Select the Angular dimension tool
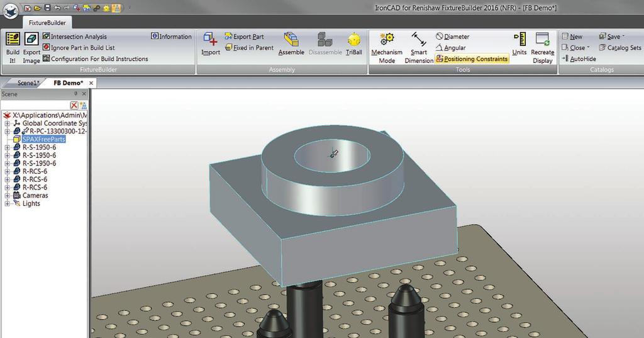The width and height of the screenshot is (644, 338). point(450,48)
